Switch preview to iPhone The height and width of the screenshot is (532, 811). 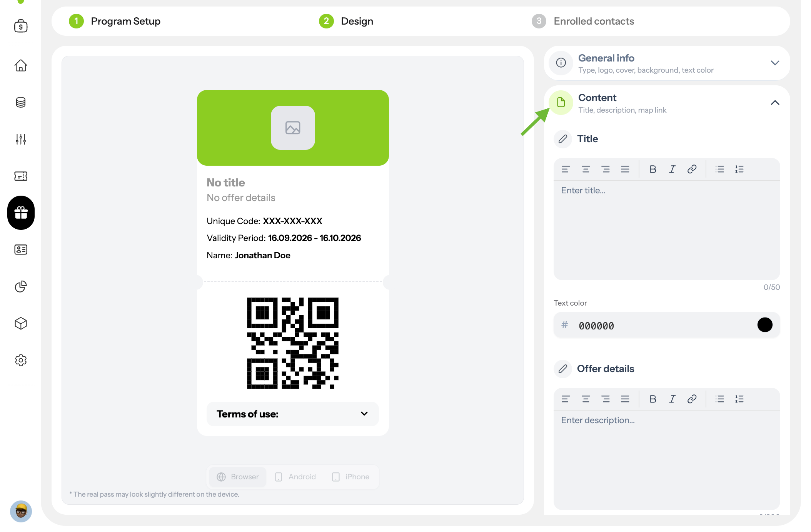[x=350, y=477]
